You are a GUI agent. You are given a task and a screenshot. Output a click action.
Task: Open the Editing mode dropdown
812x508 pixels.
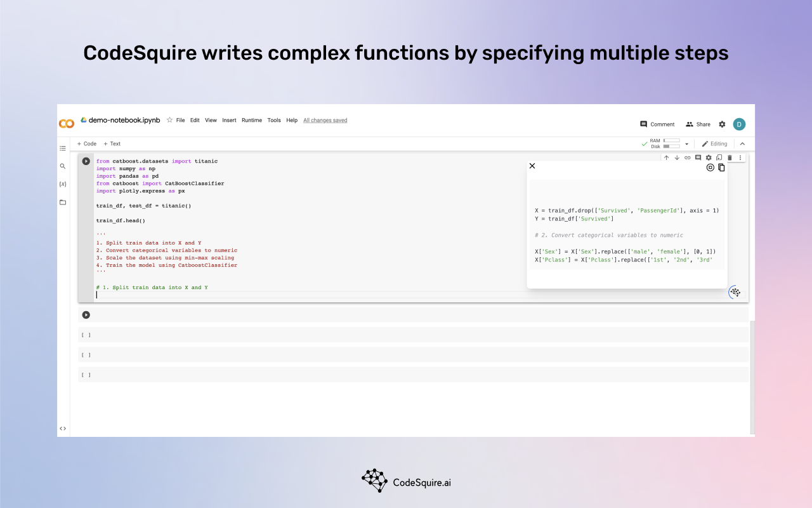click(x=714, y=144)
